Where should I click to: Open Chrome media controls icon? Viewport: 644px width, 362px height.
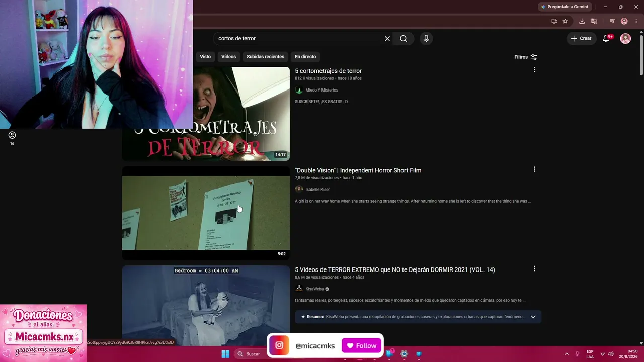click(x=612, y=21)
